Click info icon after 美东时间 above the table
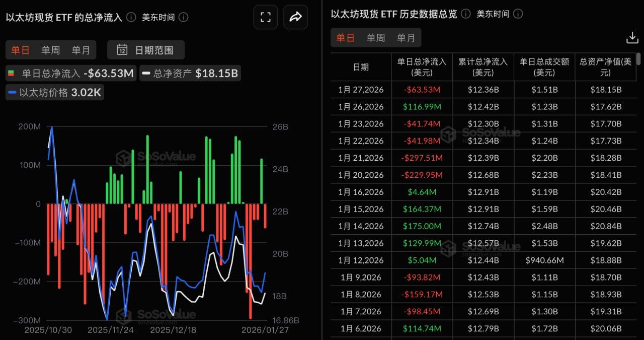 click(x=518, y=14)
